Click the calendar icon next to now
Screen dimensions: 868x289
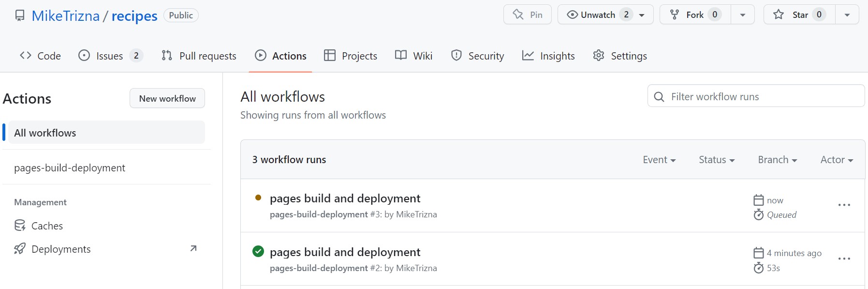(x=759, y=200)
